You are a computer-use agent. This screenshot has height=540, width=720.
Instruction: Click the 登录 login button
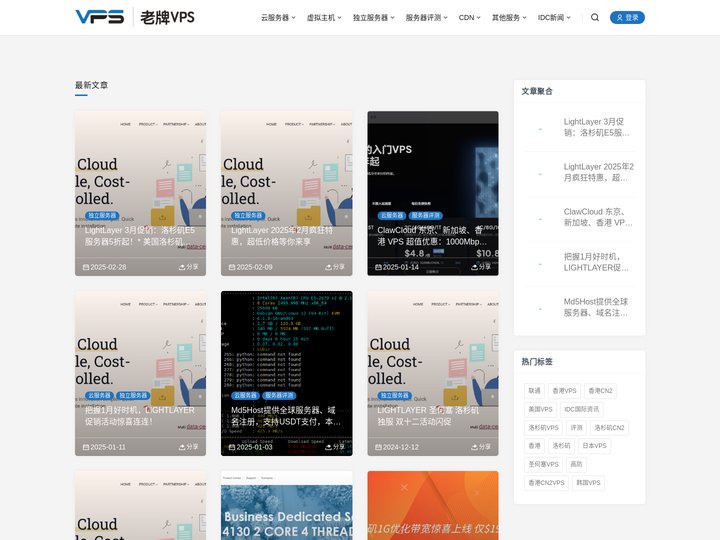627,17
